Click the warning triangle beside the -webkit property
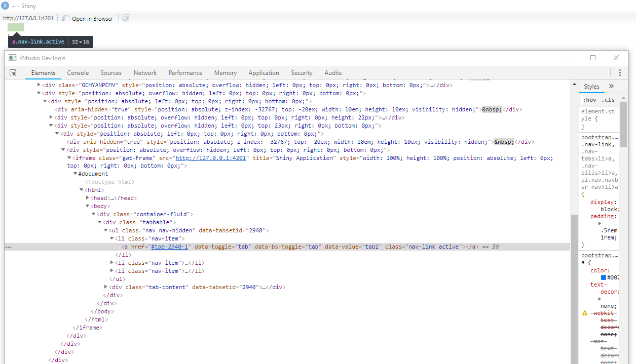 pos(584,313)
